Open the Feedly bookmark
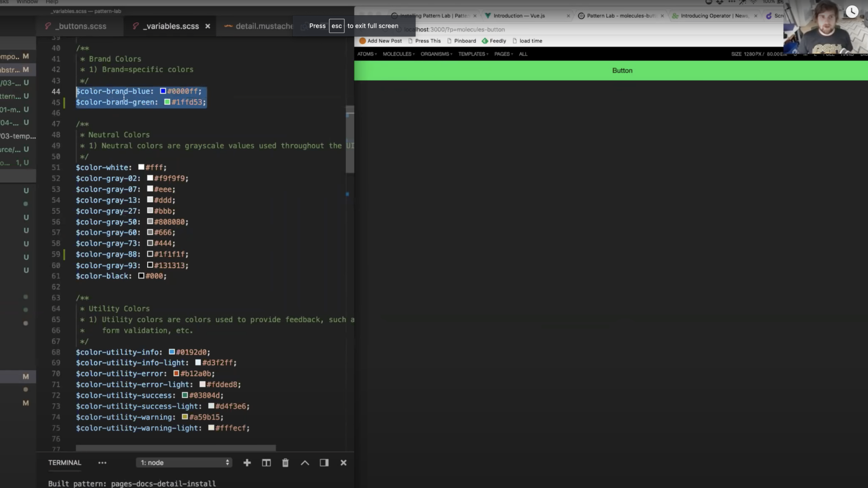The width and height of the screenshot is (868, 488). 494,41
